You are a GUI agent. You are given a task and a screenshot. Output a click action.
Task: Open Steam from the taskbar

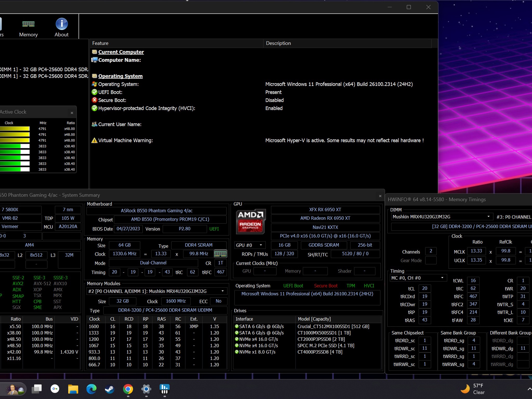[x=109, y=389]
